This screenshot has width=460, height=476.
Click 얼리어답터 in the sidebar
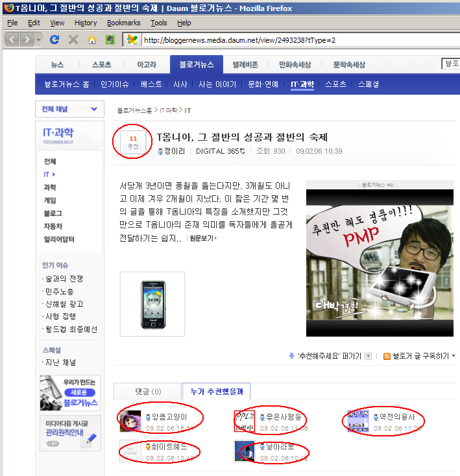[x=59, y=239]
